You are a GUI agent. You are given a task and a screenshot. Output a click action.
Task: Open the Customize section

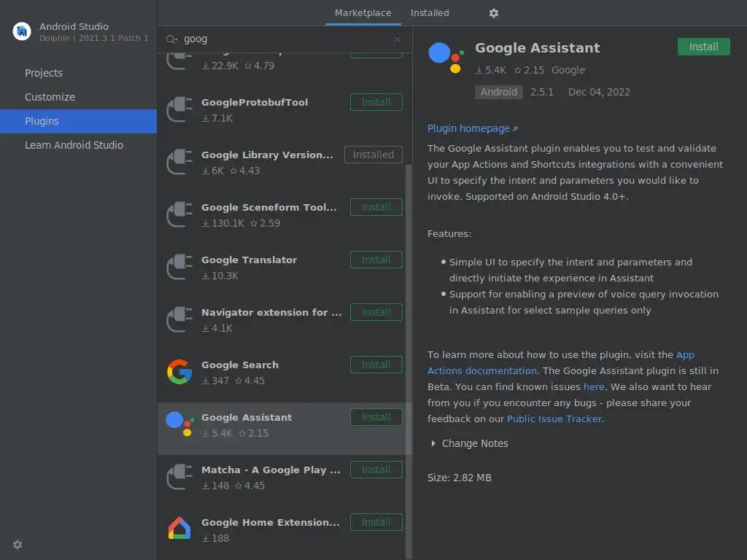pos(50,97)
